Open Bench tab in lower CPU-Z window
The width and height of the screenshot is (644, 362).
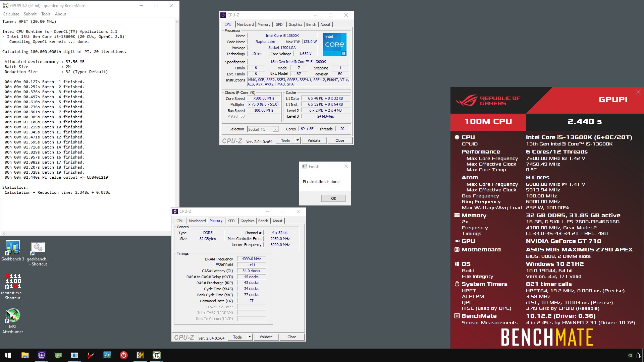263,221
